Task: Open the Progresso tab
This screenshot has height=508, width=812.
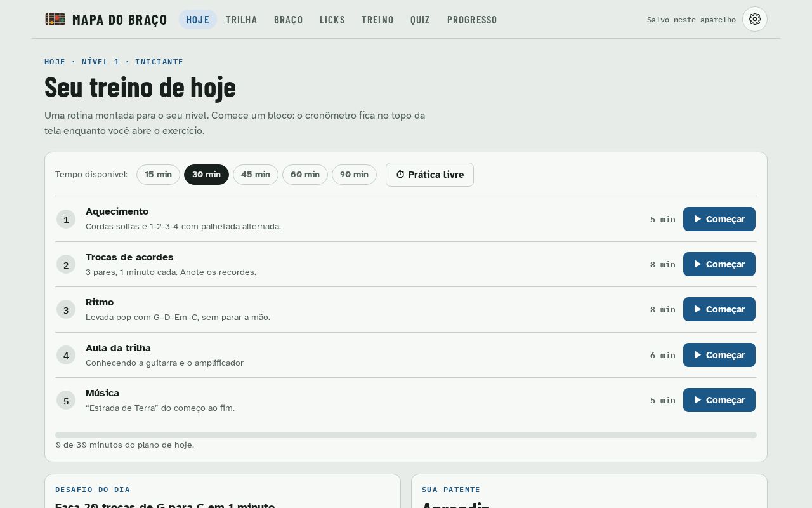Action: [472, 20]
